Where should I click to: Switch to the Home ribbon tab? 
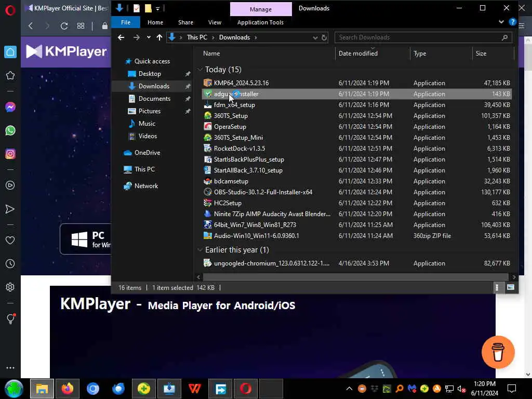point(155,22)
